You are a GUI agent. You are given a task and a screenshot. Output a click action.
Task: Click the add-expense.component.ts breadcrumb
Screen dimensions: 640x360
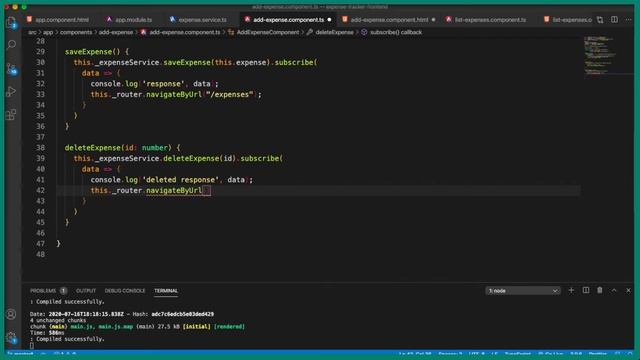pos(180,32)
